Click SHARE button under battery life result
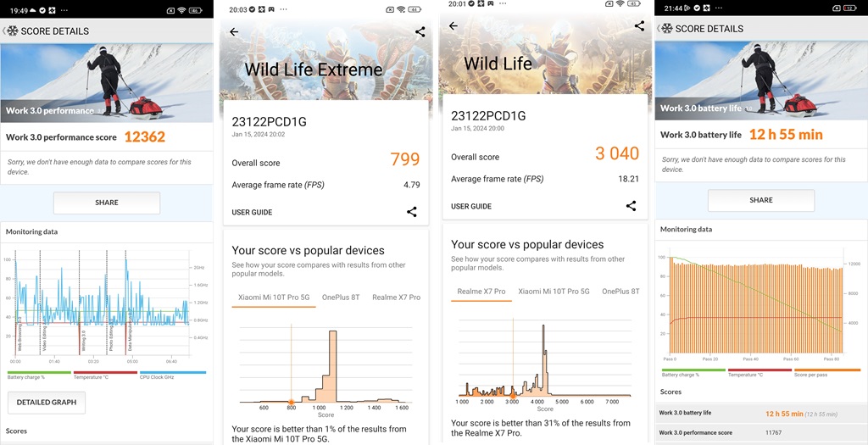The width and height of the screenshot is (868, 445). pyautogui.click(x=761, y=200)
